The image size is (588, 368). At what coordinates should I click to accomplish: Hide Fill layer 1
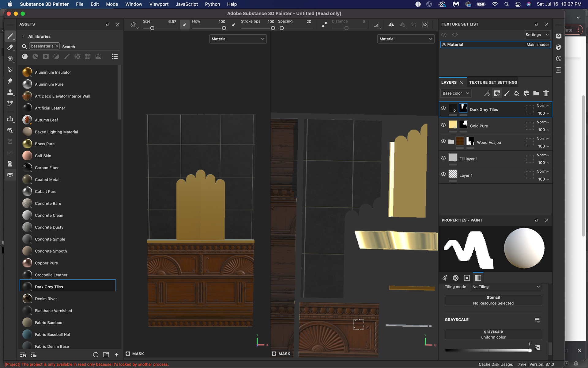point(443,158)
